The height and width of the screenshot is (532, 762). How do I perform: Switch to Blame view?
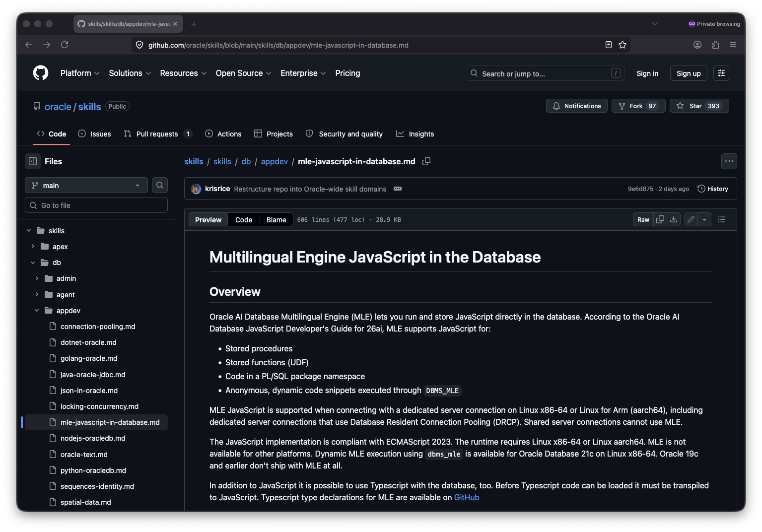pyautogui.click(x=276, y=220)
